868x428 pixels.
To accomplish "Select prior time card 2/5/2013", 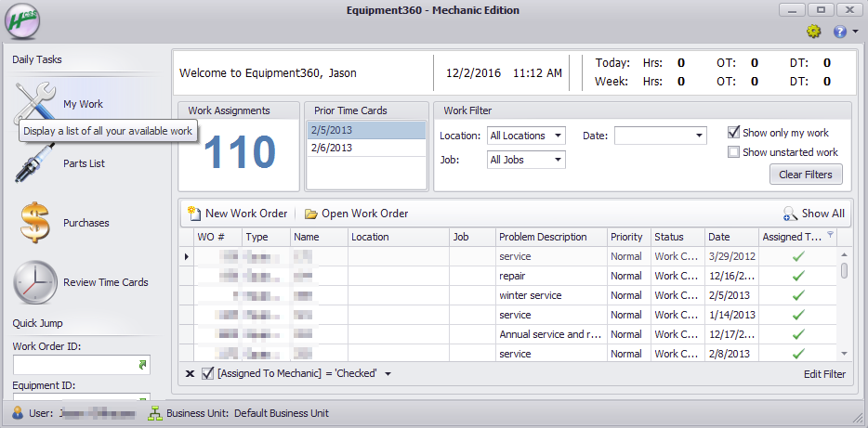I will pos(366,131).
